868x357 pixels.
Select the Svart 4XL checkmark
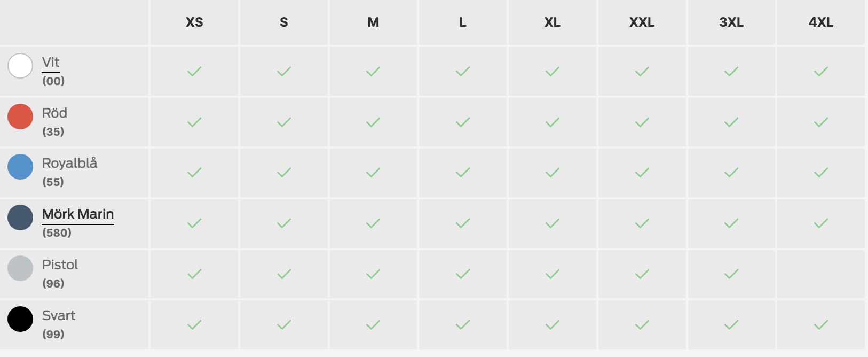point(821,325)
